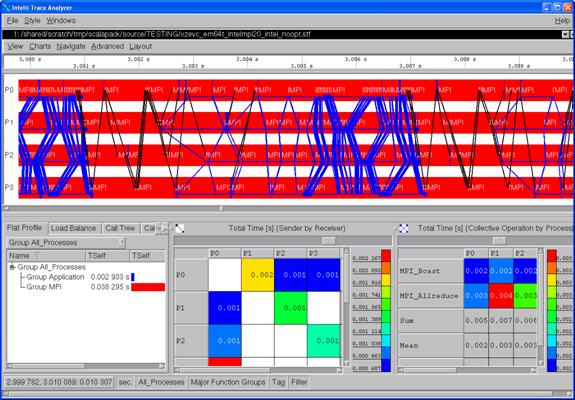Click the timeline horizontal scrollbar
Screen dimensions: 575x400
pos(288,209)
